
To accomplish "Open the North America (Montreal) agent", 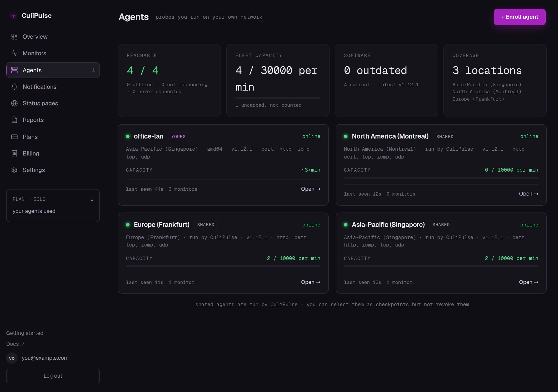I will 529,194.
